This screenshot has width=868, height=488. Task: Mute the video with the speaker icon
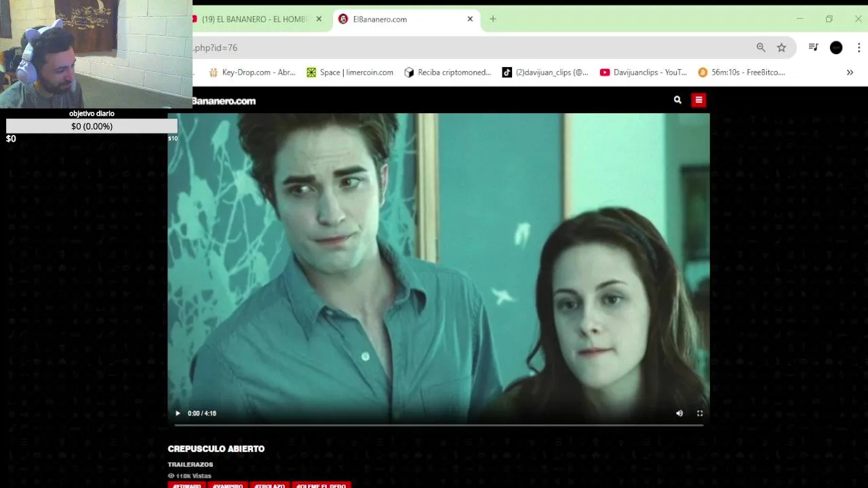pos(679,413)
